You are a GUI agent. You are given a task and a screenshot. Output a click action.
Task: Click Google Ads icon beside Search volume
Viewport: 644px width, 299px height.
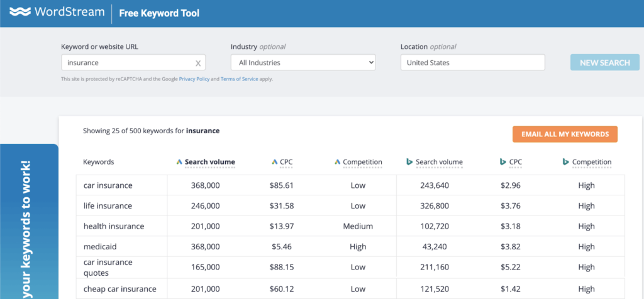(x=179, y=162)
